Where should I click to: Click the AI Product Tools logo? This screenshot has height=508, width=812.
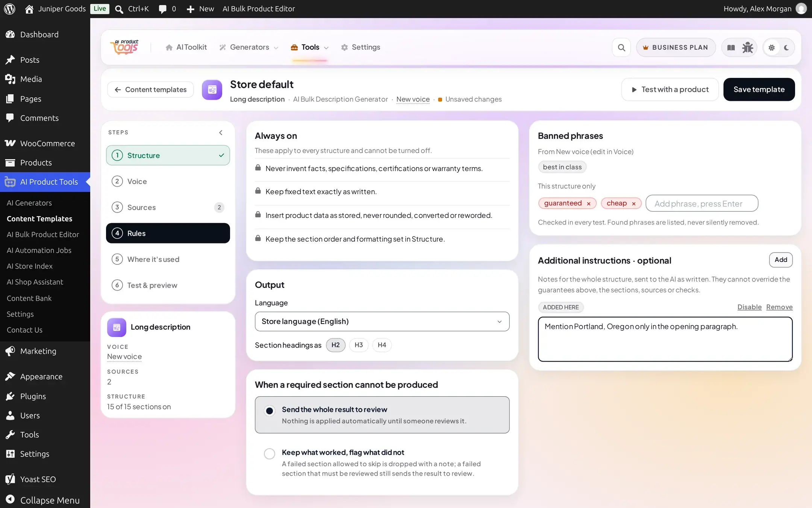pos(124,47)
